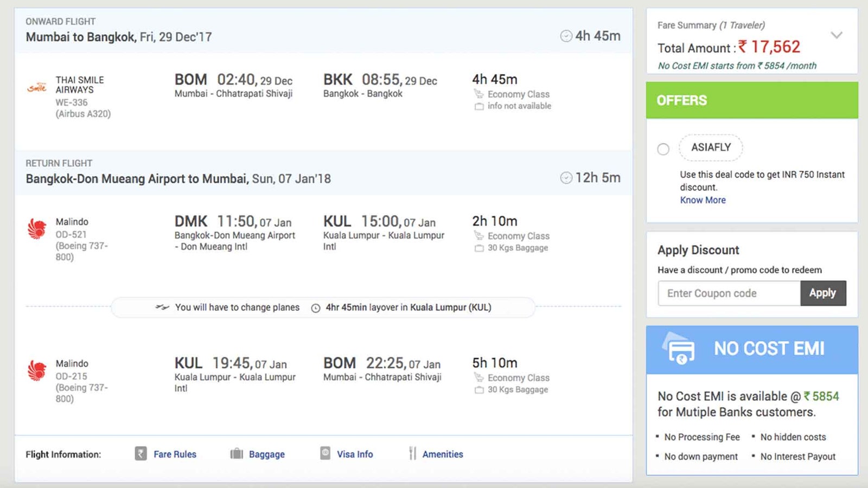
Task: Open the Visa Info link
Action: click(x=355, y=454)
